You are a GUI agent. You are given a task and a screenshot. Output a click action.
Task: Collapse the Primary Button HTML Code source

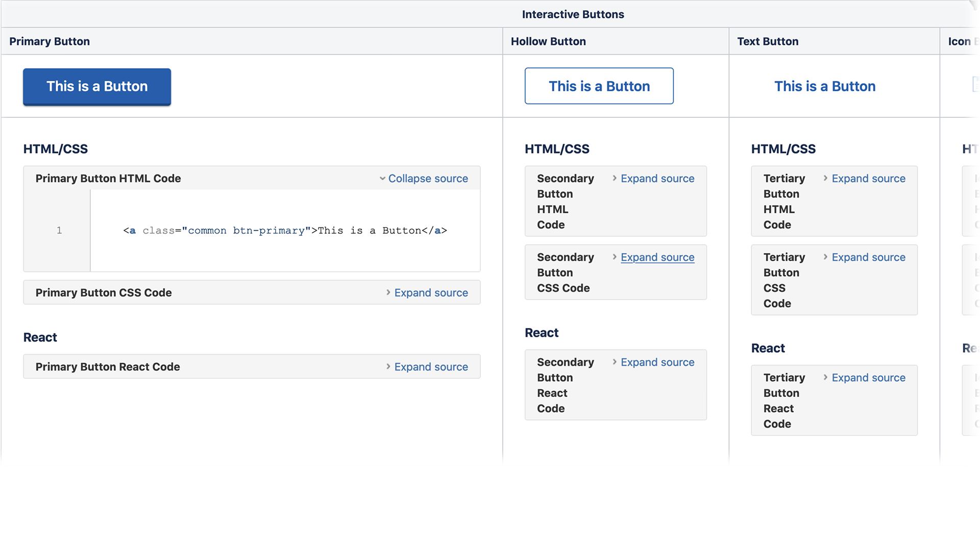(428, 179)
